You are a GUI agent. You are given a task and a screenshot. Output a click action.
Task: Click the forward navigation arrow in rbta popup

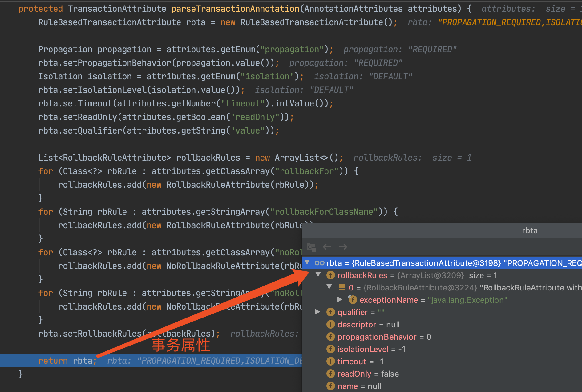343,247
